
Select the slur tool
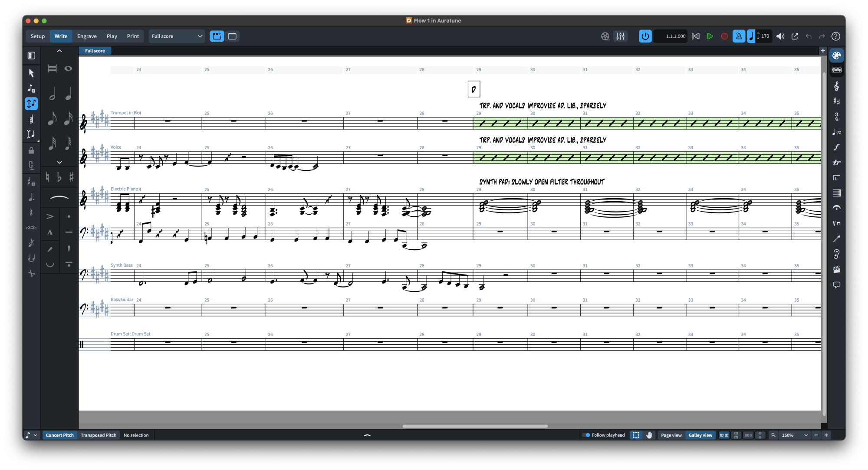(x=59, y=198)
